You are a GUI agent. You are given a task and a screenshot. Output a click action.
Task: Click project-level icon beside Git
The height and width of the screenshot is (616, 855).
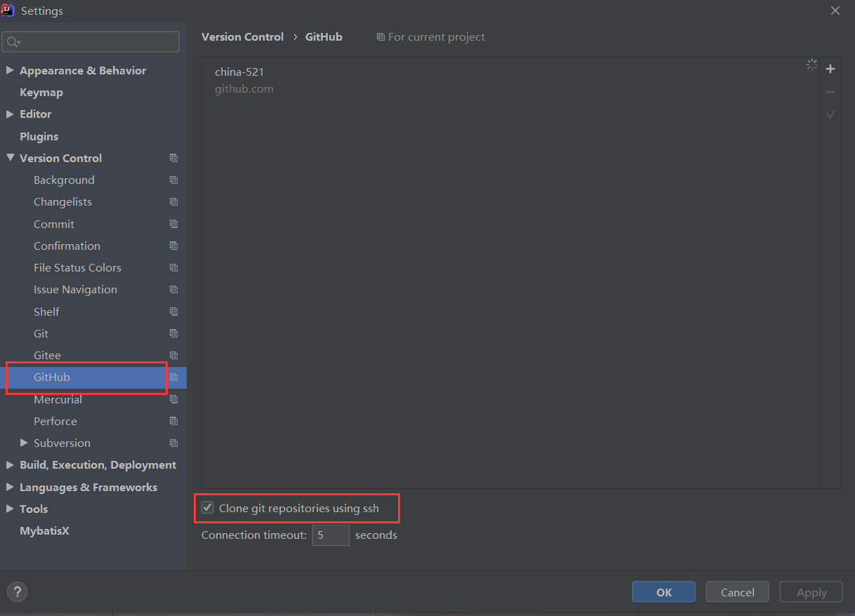pos(173,334)
